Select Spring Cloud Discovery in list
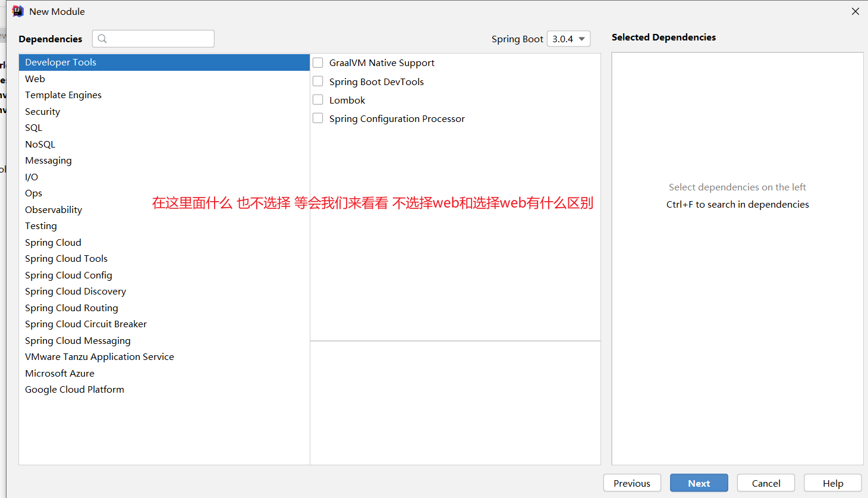868x498 pixels. point(76,292)
